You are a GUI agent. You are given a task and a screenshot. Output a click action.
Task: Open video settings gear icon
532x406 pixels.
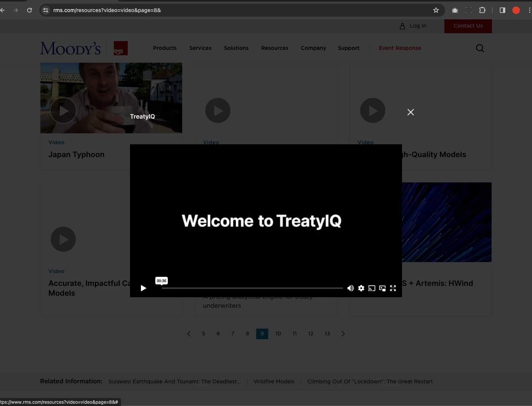pos(361,288)
